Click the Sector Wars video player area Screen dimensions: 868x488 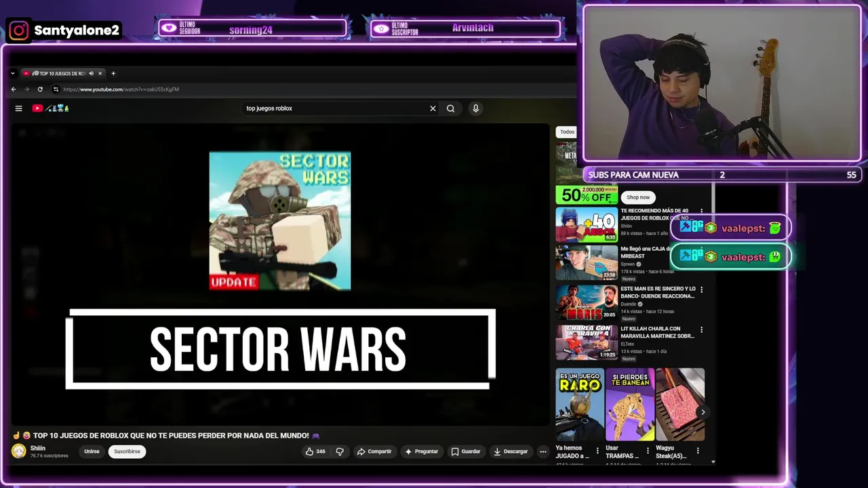[280, 274]
